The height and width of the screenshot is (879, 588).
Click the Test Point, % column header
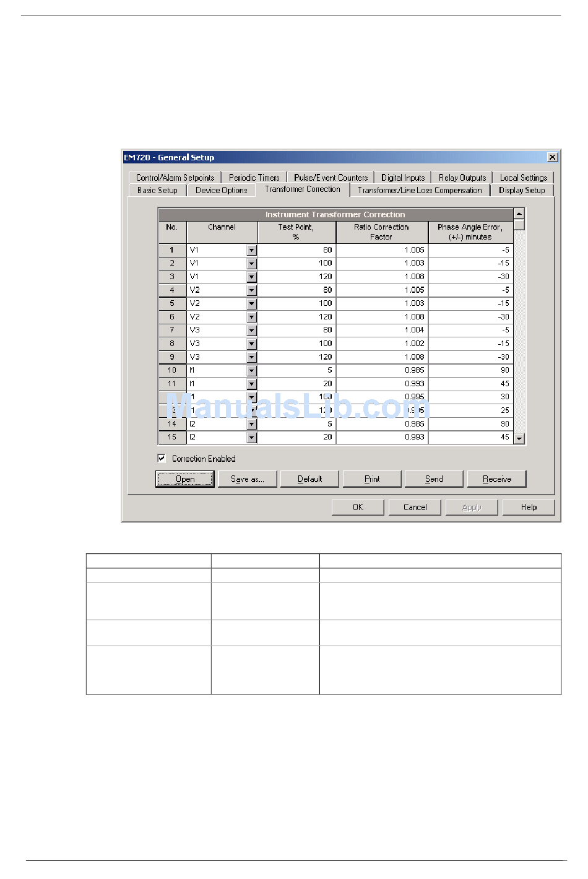click(x=296, y=232)
